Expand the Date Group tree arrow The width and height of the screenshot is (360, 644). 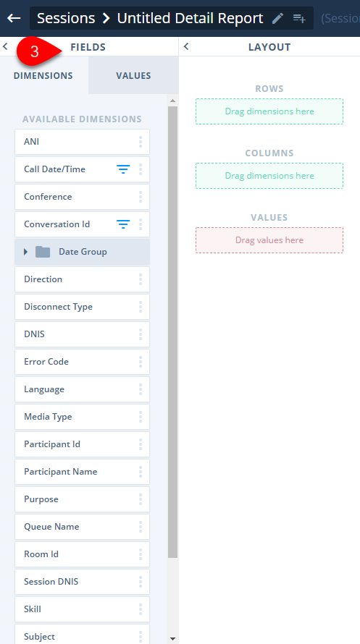coord(25,252)
